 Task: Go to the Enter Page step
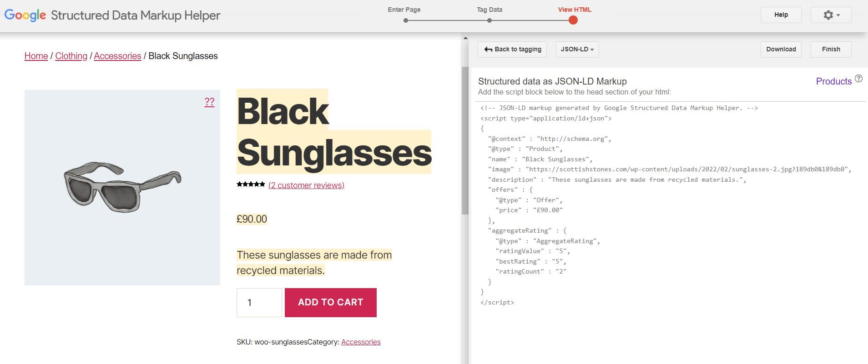[404, 10]
